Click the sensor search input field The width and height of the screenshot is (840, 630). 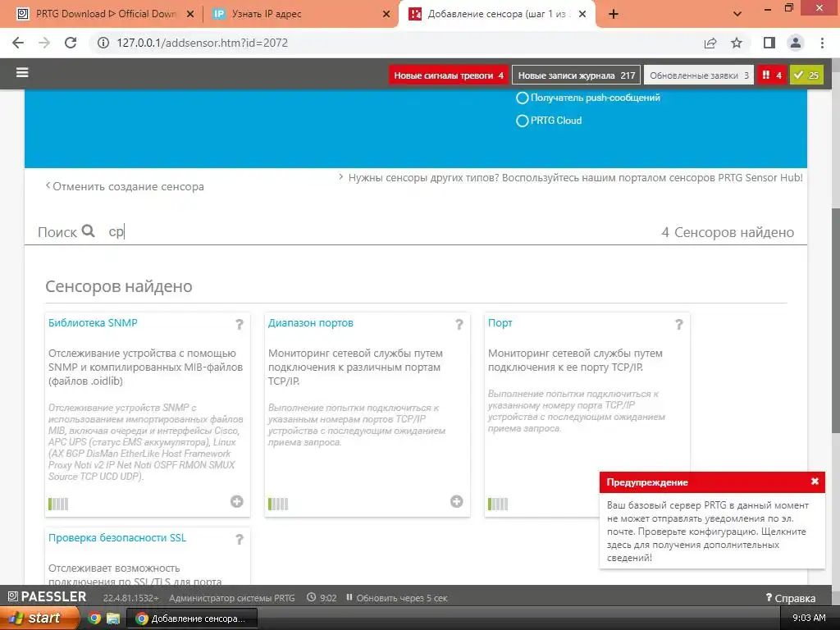[x=375, y=232]
